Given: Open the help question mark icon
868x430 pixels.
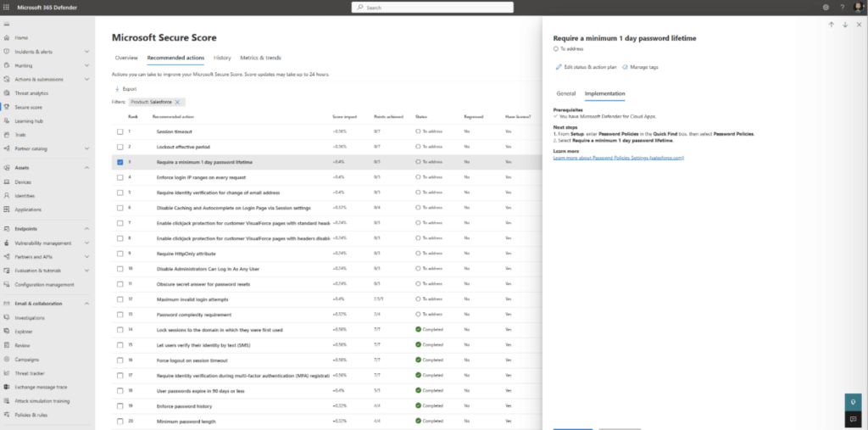Looking at the screenshot, I should [x=842, y=7].
